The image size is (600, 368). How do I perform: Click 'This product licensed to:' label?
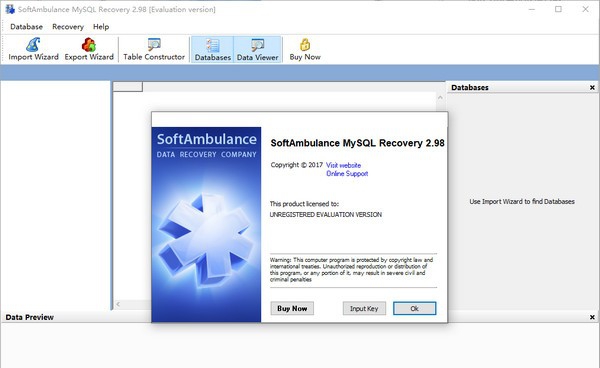point(304,204)
